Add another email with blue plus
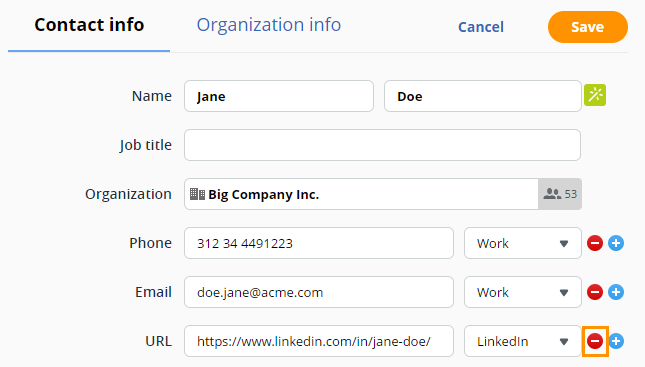 (x=616, y=292)
